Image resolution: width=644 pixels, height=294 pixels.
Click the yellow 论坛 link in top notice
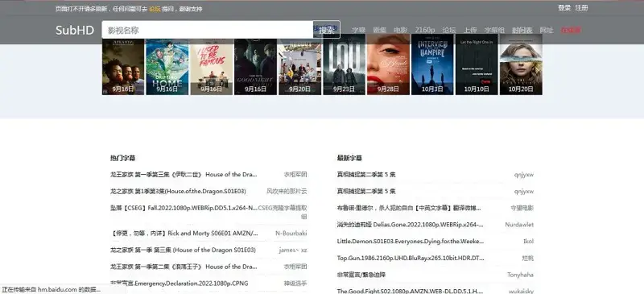pyautogui.click(x=155, y=9)
